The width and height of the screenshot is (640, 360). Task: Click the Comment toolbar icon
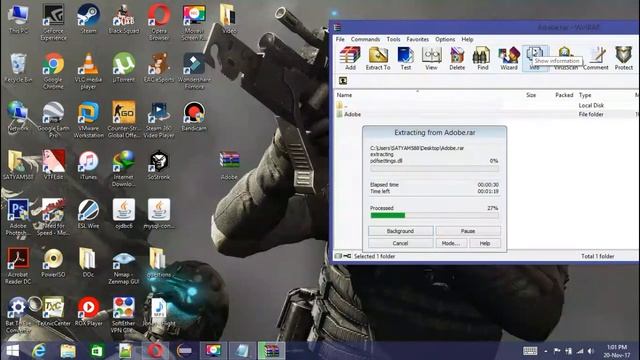click(x=596, y=58)
